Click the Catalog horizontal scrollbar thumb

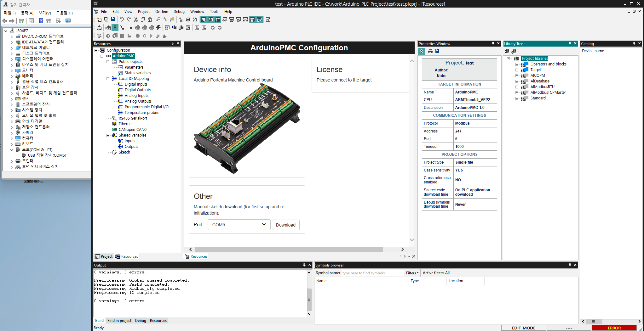[593, 321]
